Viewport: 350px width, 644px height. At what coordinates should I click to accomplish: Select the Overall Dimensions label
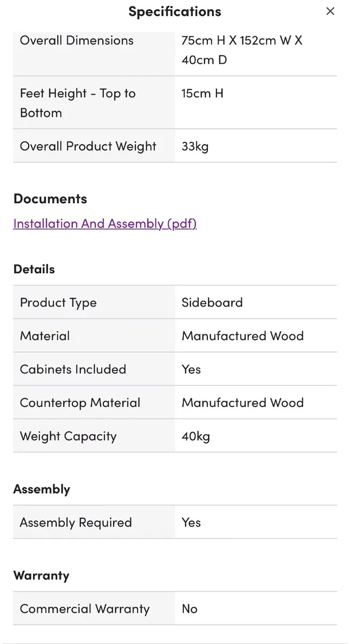tap(77, 40)
